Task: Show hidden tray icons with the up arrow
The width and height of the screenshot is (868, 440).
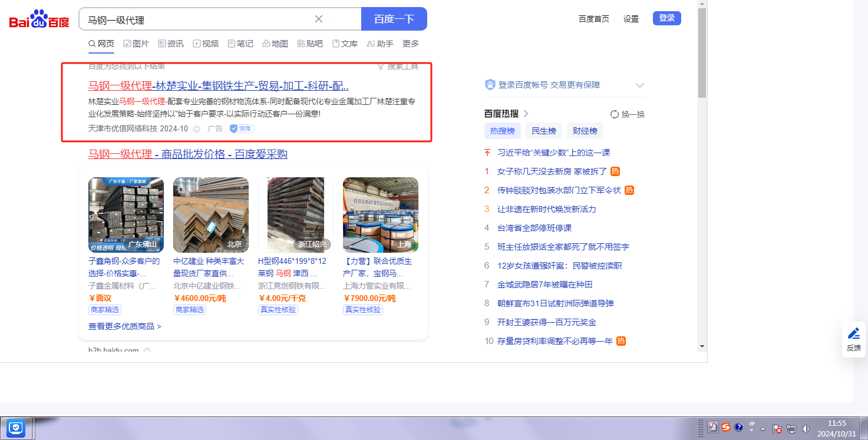Action: pos(763,428)
